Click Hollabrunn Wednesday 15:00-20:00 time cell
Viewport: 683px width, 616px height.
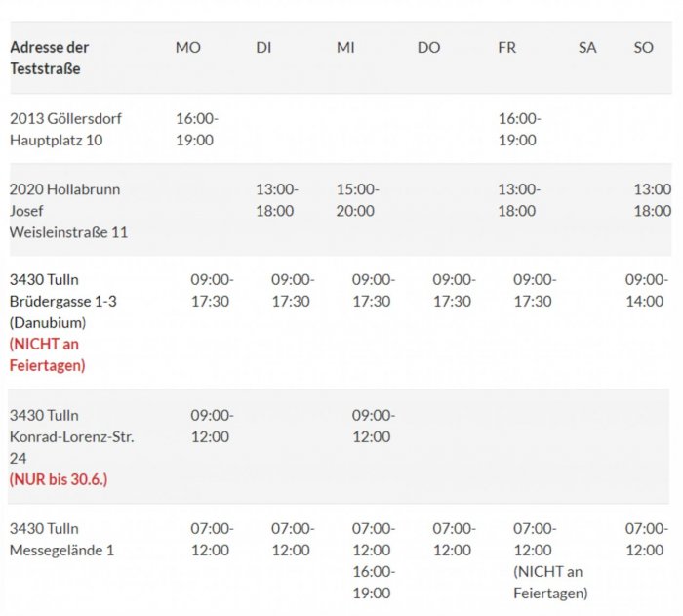tap(358, 200)
